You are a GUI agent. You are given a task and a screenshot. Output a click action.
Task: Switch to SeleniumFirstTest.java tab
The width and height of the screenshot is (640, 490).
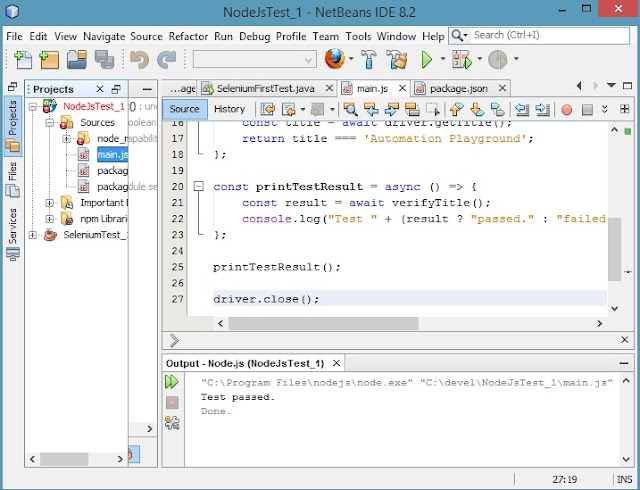[x=265, y=88]
